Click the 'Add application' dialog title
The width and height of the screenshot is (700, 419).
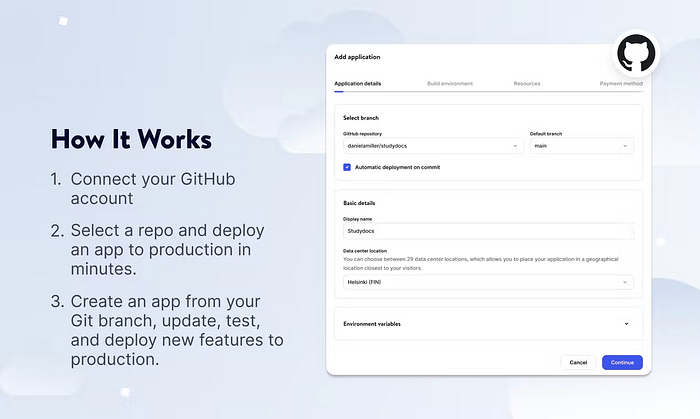[x=357, y=57]
